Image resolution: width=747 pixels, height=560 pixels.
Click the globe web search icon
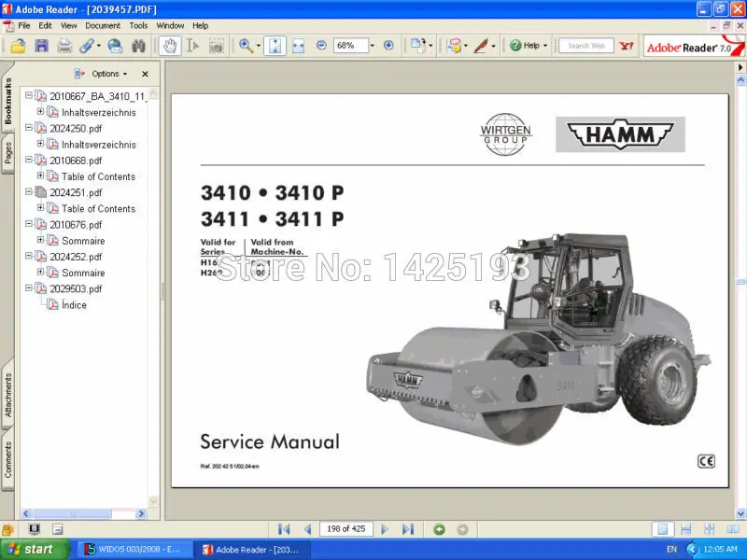(115, 46)
